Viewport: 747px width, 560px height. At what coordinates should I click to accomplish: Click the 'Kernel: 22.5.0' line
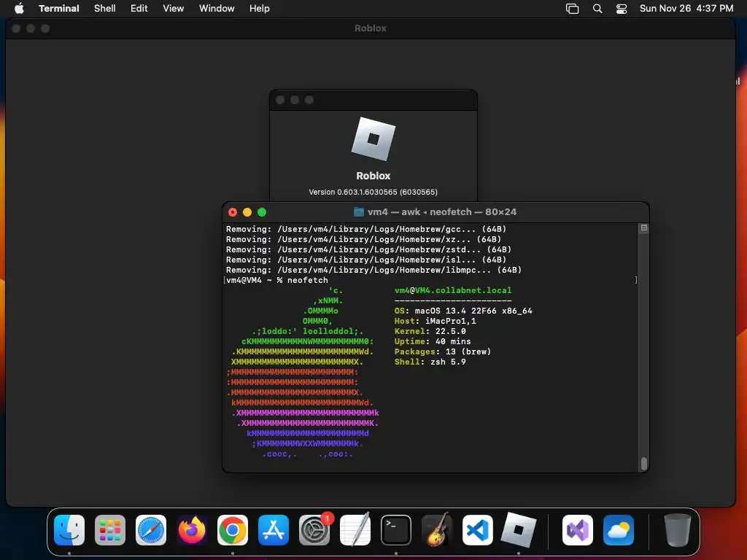(x=430, y=331)
